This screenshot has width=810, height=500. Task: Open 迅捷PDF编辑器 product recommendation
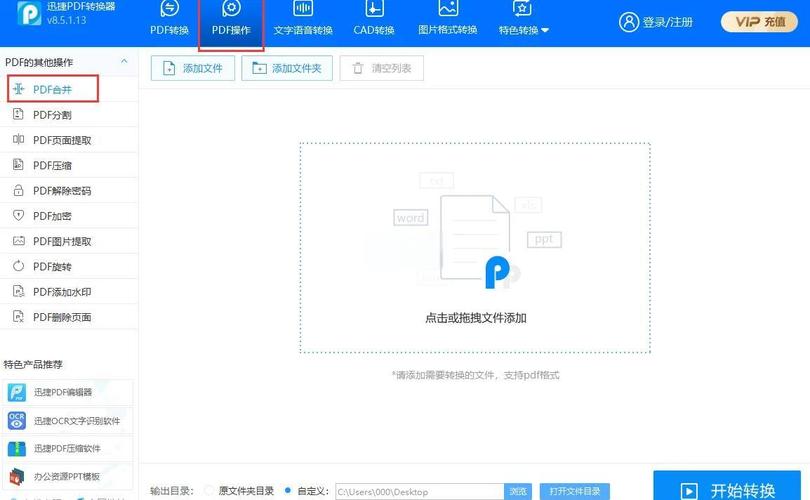coord(67,393)
